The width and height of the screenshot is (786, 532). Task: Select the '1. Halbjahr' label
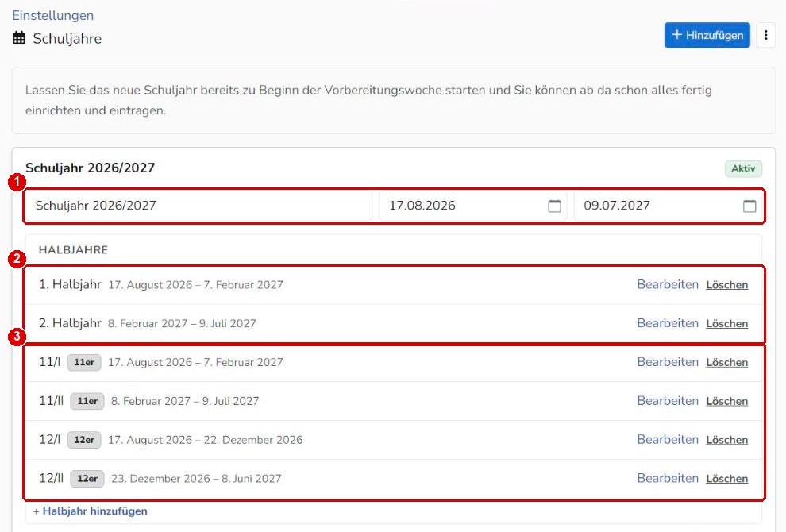click(x=70, y=284)
